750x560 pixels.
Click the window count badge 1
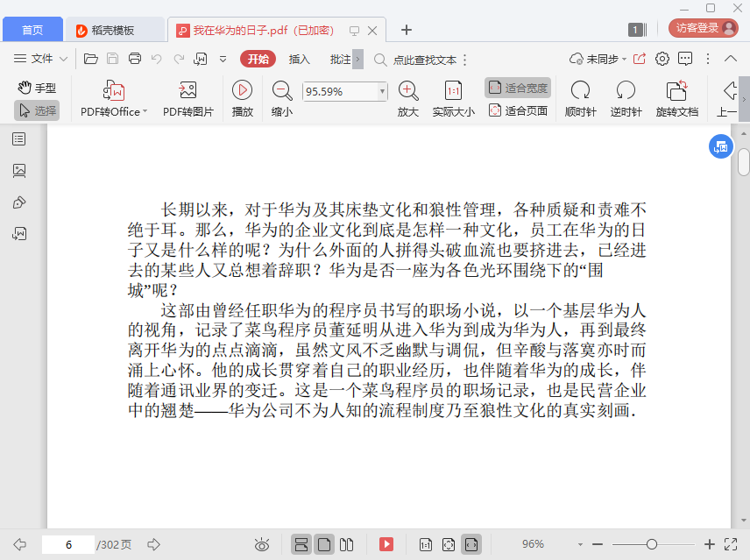pos(638,30)
